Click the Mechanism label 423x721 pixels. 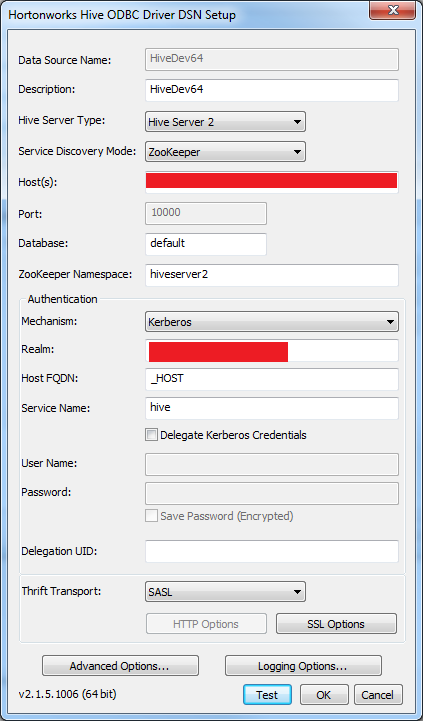point(49,321)
